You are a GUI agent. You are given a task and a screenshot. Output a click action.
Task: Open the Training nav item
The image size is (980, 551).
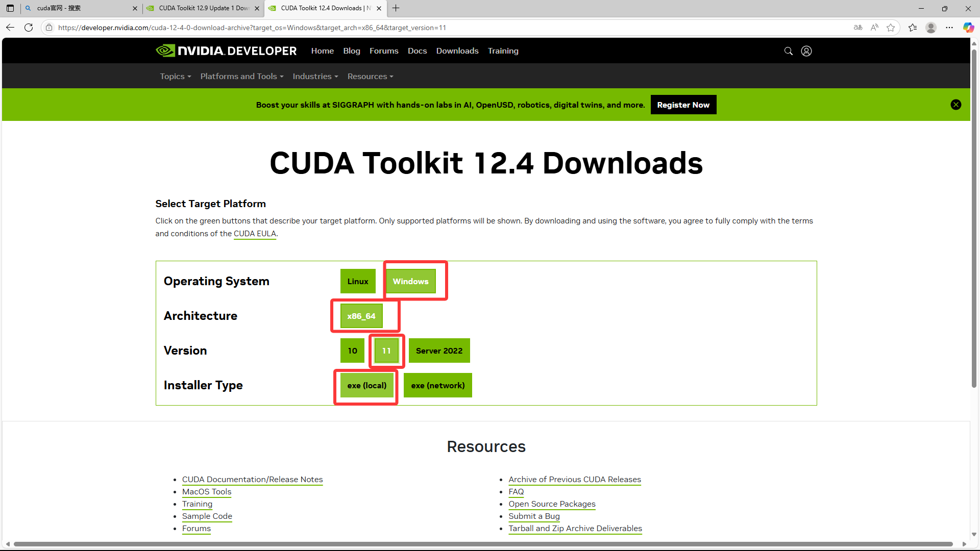[x=503, y=51]
